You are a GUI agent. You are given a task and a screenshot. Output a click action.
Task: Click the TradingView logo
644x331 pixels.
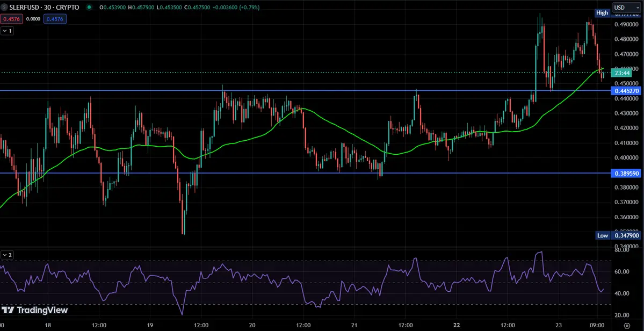coord(34,310)
